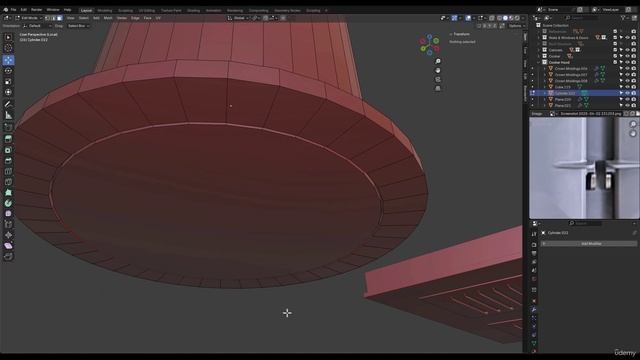Toggle render camera icon for Curtains collection
This screenshot has width=640, height=360.
pyautogui.click(x=633, y=50)
